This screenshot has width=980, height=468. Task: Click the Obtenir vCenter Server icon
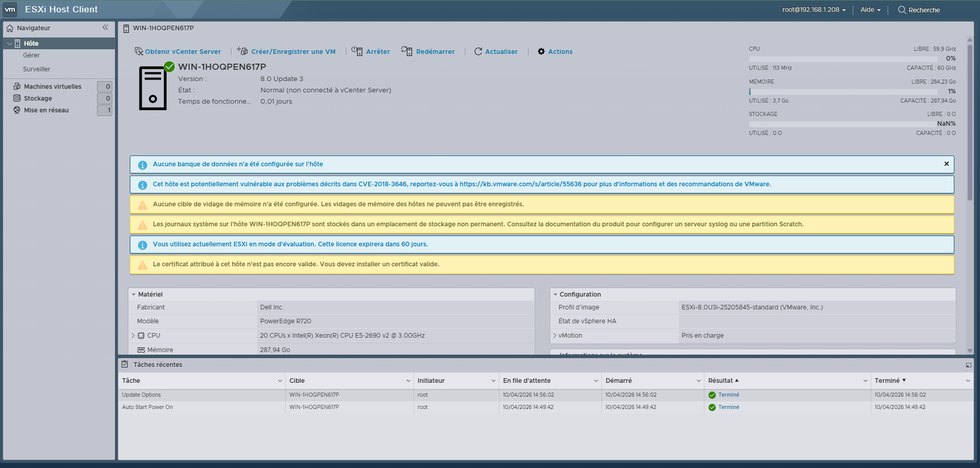139,51
